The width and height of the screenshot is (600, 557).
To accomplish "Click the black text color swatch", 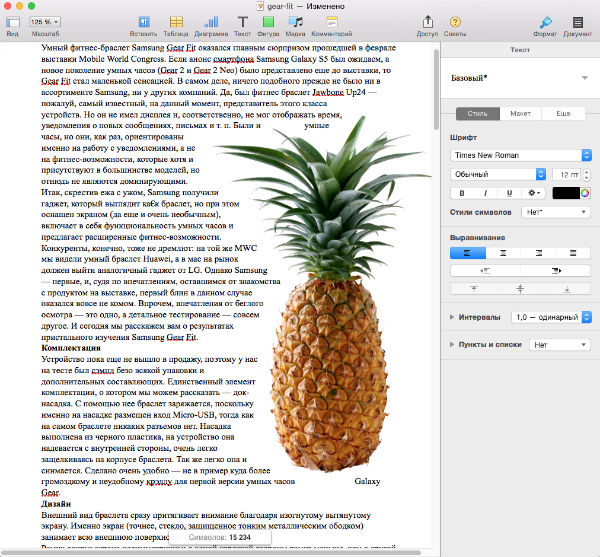I will click(x=565, y=193).
